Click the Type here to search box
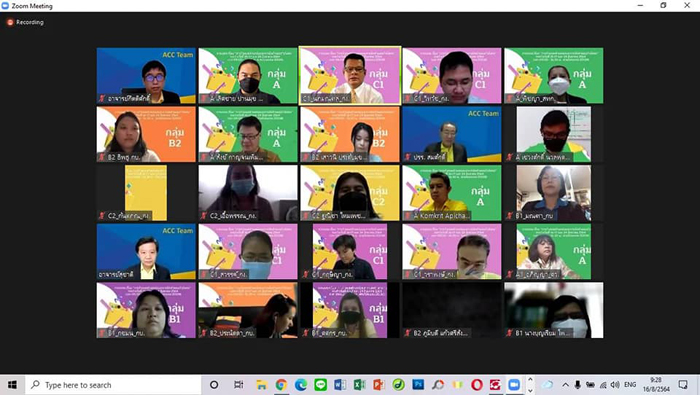This screenshot has width=700, height=395. [x=113, y=385]
